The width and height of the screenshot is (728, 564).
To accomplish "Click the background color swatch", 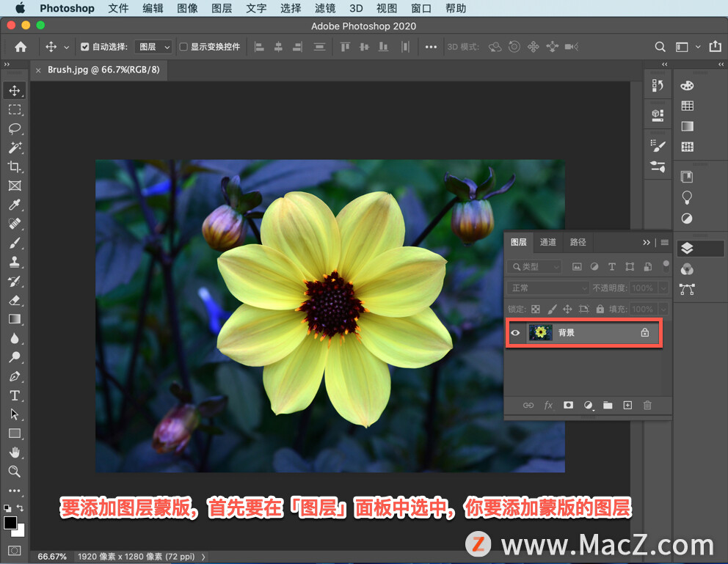I will pyautogui.click(x=20, y=532).
